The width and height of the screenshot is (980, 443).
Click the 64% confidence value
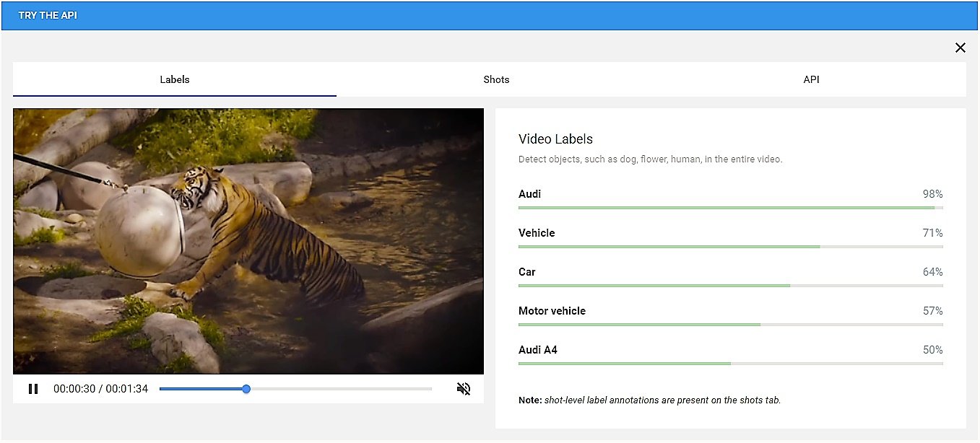932,272
